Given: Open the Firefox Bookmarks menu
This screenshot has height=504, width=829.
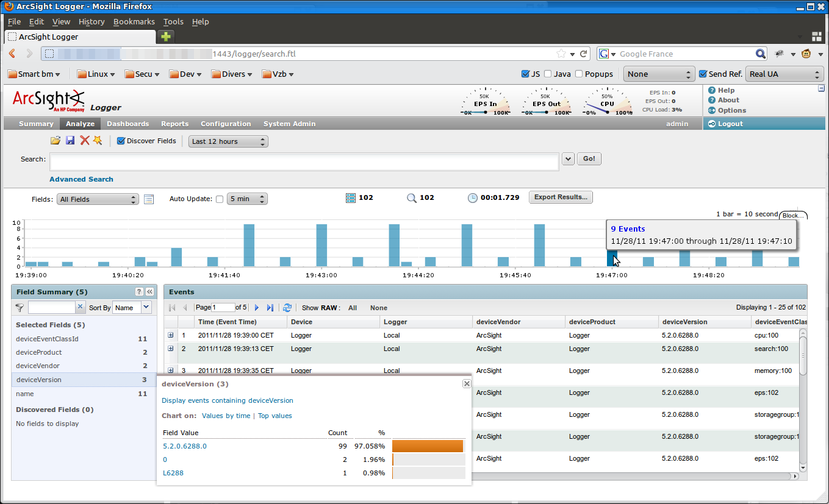Looking at the screenshot, I should point(134,21).
